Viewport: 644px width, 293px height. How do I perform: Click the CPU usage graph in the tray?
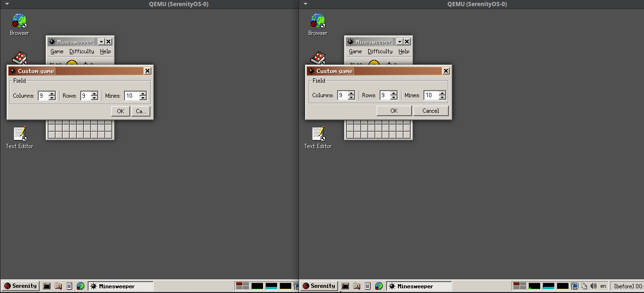pos(534,285)
